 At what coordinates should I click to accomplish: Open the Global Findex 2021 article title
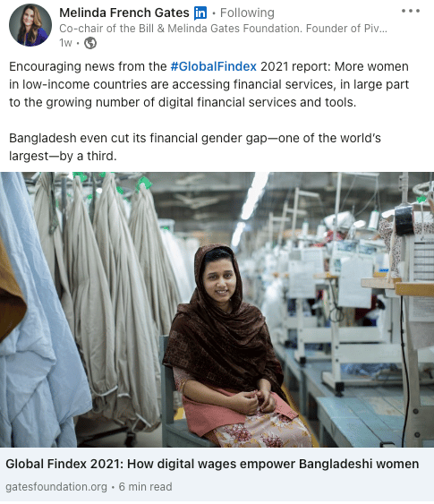tap(212, 464)
